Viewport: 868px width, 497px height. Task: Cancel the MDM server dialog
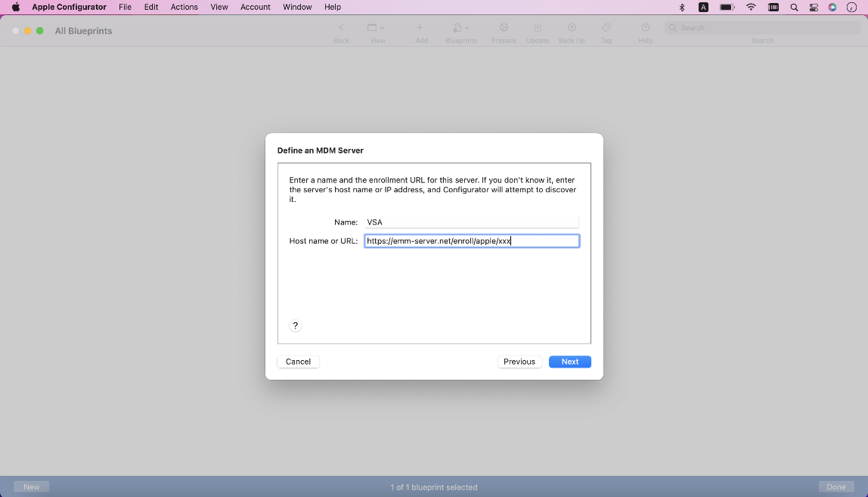298,362
